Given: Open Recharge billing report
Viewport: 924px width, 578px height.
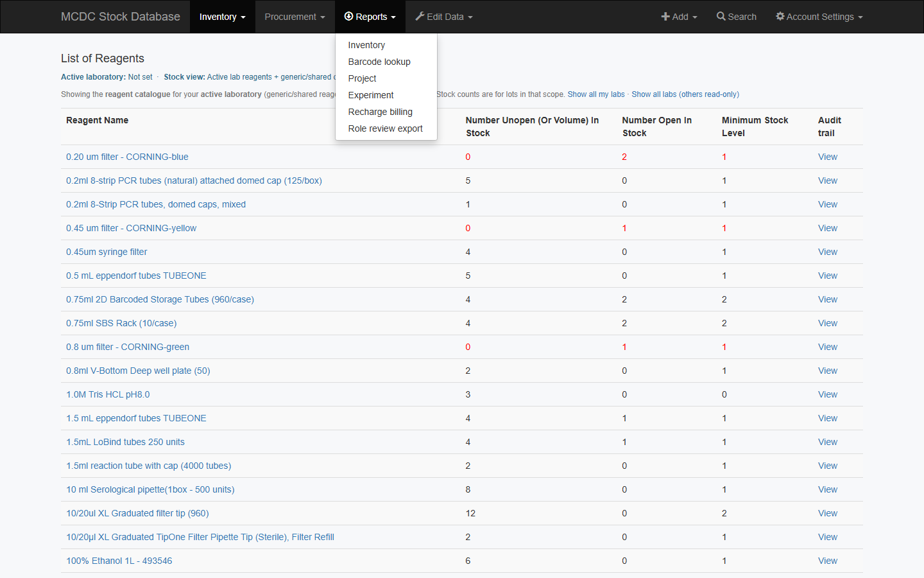Looking at the screenshot, I should pos(386,112).
